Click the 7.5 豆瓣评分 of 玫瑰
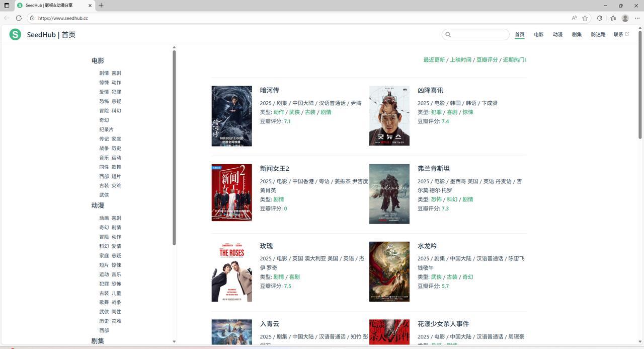The image size is (644, 349). click(x=287, y=286)
